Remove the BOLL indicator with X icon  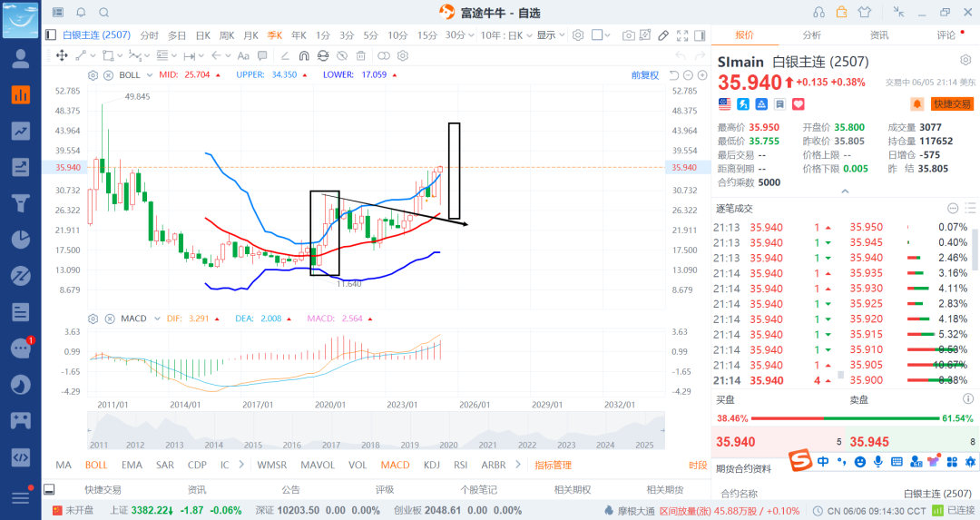click(109, 74)
